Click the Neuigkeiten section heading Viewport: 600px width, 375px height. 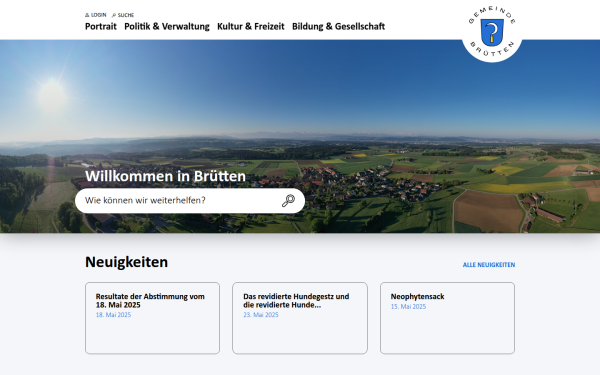coord(126,262)
